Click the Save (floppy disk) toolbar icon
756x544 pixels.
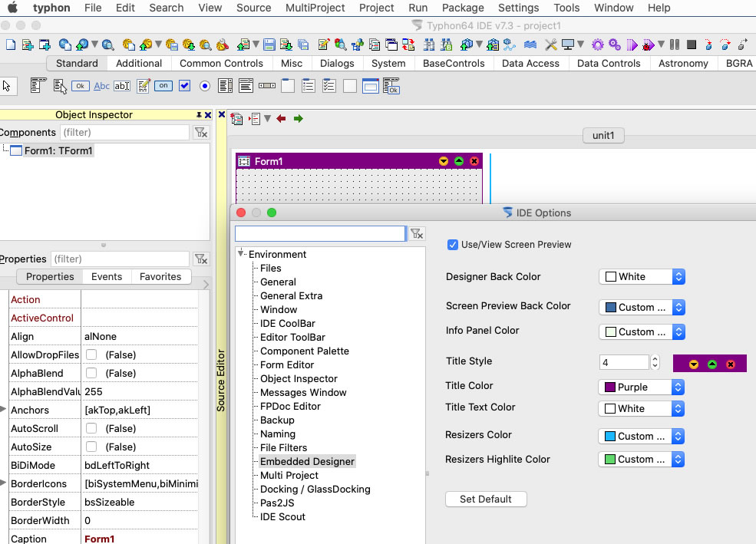tap(269, 45)
